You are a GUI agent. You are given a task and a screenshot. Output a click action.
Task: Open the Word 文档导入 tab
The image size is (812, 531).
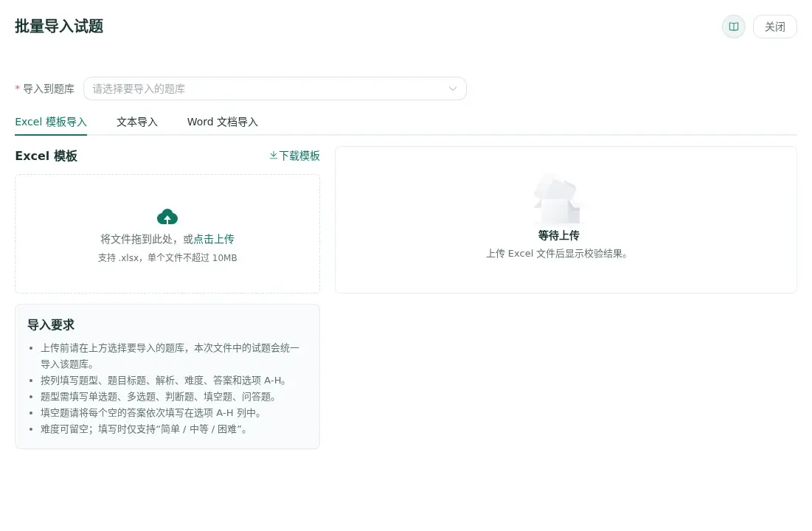click(222, 122)
